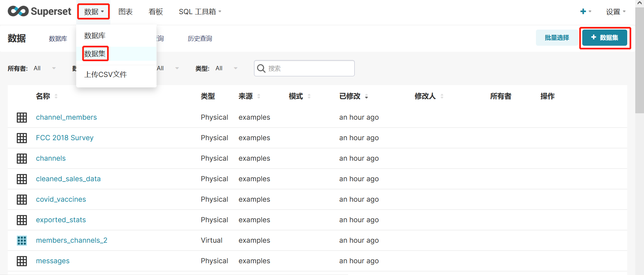Click the 操作 column header
Screen dimensions: 644x275
coord(547,96)
